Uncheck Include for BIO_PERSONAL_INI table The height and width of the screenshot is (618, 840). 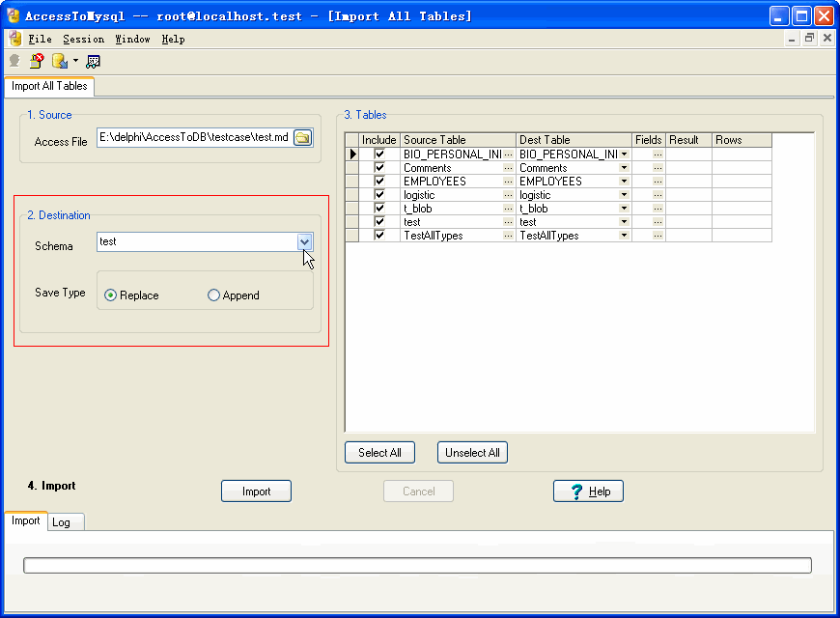[379, 154]
